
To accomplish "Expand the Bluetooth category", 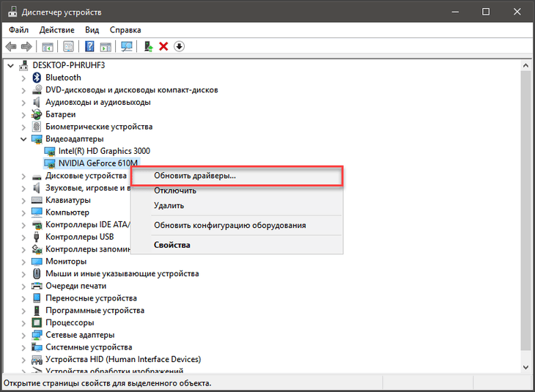I will [23, 78].
